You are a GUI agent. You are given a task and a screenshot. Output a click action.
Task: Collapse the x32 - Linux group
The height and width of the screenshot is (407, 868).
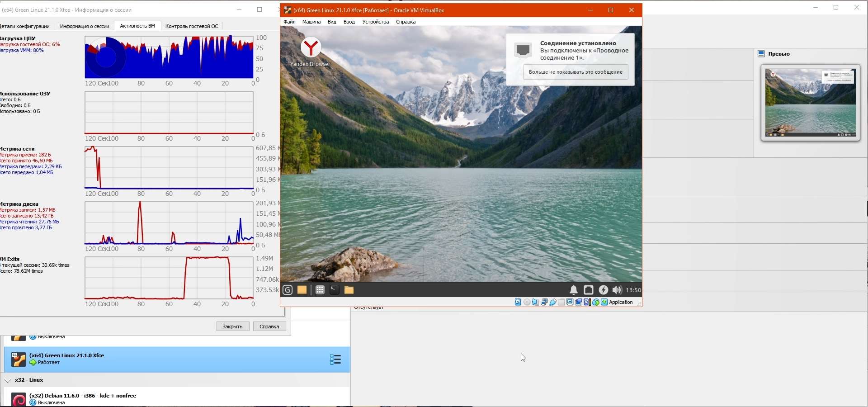[x=8, y=380]
